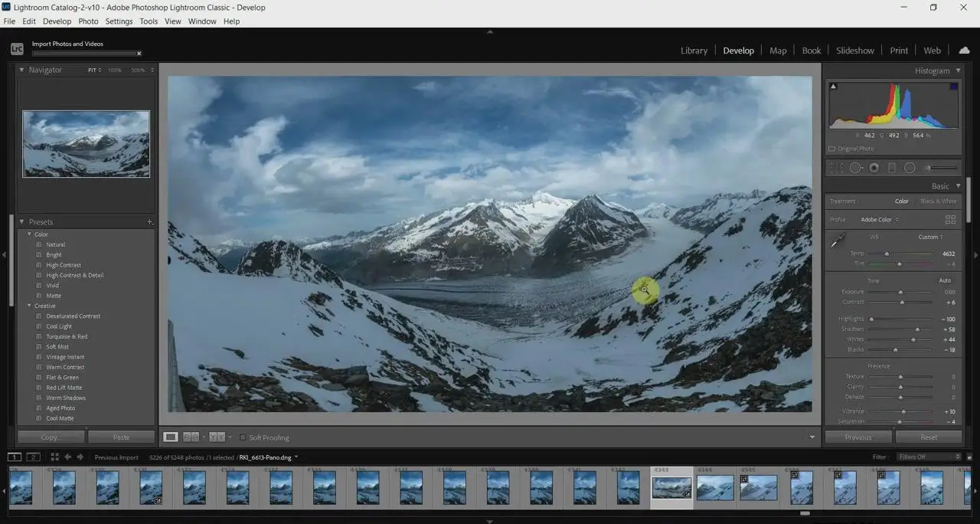Viewport: 980px width, 524px height.
Task: Go back to previous photo source arrow
Action: click(x=67, y=457)
